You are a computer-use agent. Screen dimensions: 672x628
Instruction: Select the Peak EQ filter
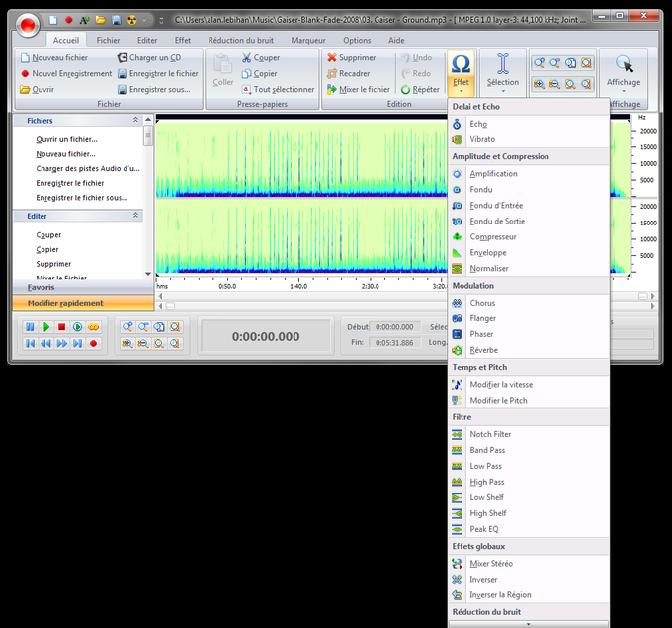[529, 529]
